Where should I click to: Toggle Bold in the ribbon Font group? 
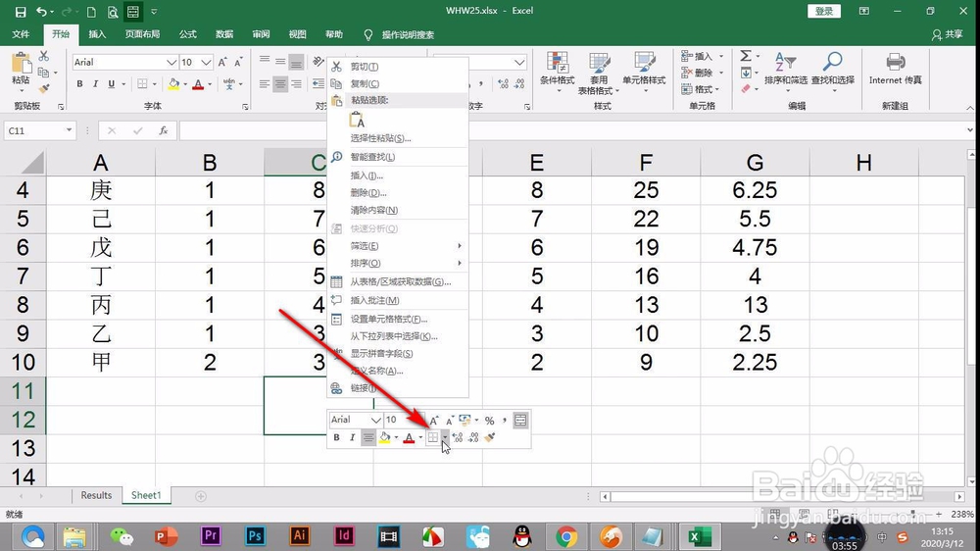79,83
